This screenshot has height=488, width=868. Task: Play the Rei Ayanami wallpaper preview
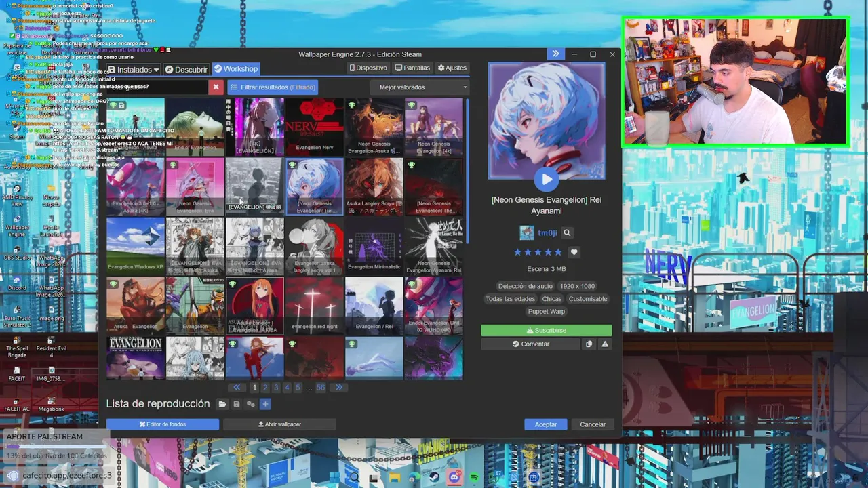546,180
